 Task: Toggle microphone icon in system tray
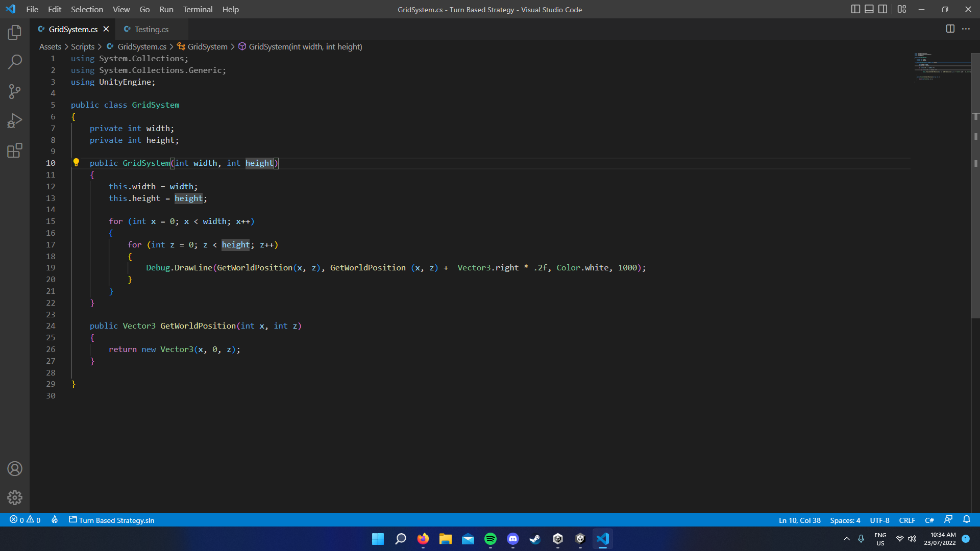(x=861, y=539)
